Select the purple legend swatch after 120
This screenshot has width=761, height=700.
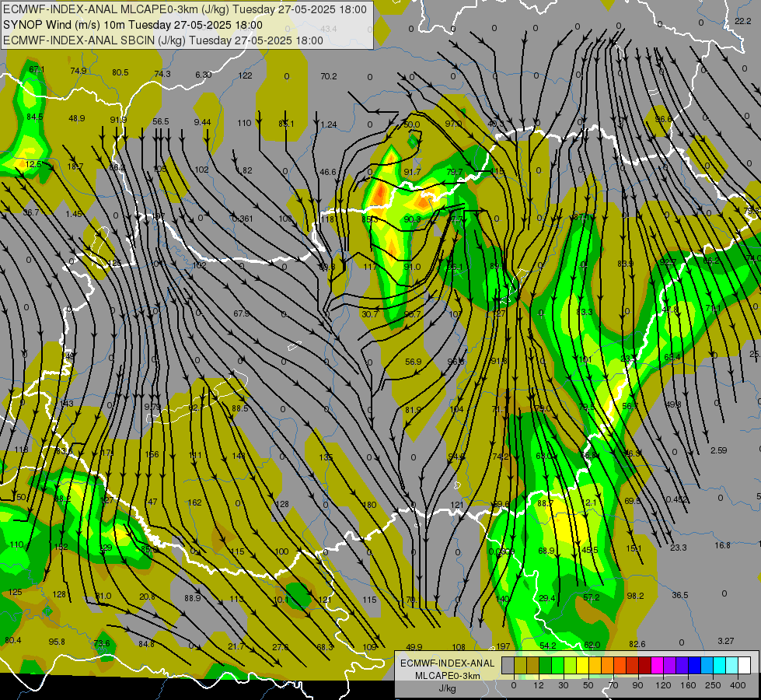pos(670,665)
